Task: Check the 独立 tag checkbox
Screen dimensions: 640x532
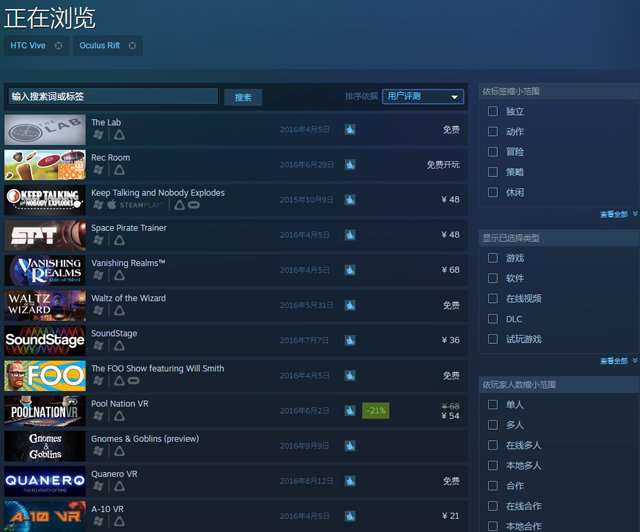Action: (x=493, y=111)
